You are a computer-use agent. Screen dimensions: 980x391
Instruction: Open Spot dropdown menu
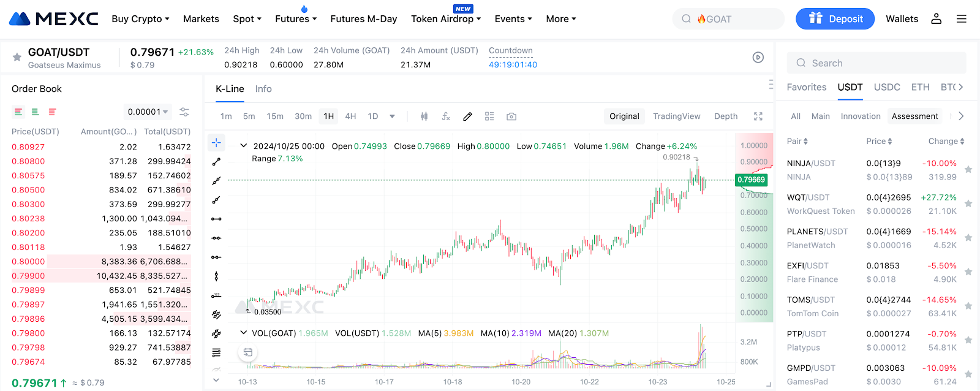pos(247,19)
